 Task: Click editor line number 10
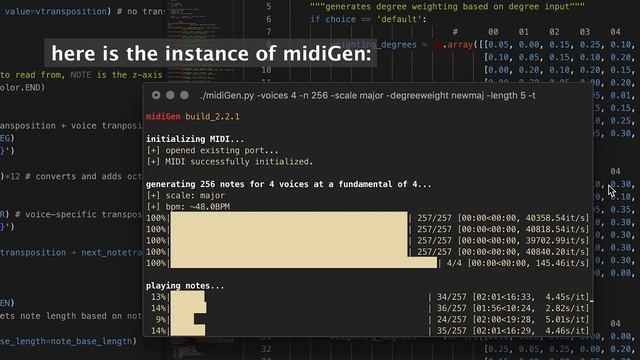point(266,70)
